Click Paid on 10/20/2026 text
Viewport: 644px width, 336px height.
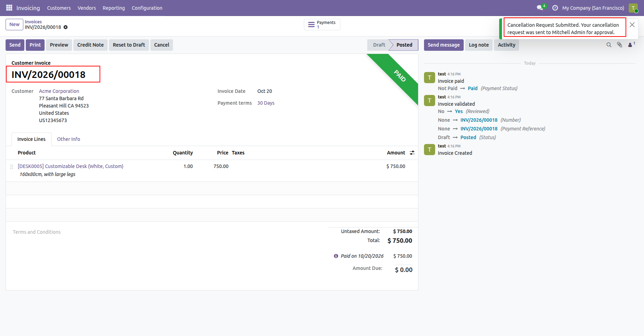[362, 256]
